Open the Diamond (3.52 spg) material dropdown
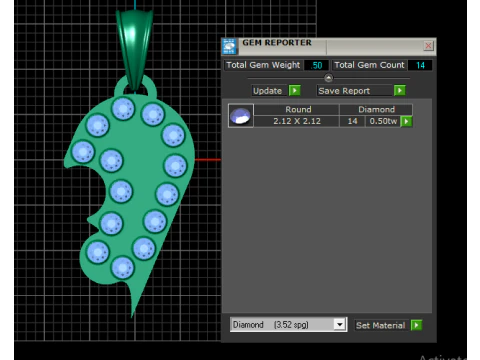Image resolution: width=480 pixels, height=360 pixels. (x=288, y=324)
